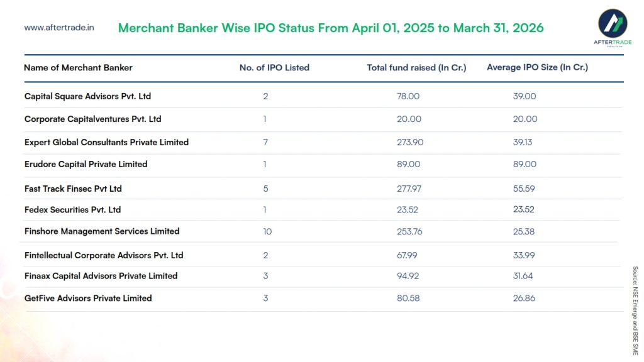Screen dimensions: 644x362
Task: Click the page title about IPO Status
Action: coord(331,28)
